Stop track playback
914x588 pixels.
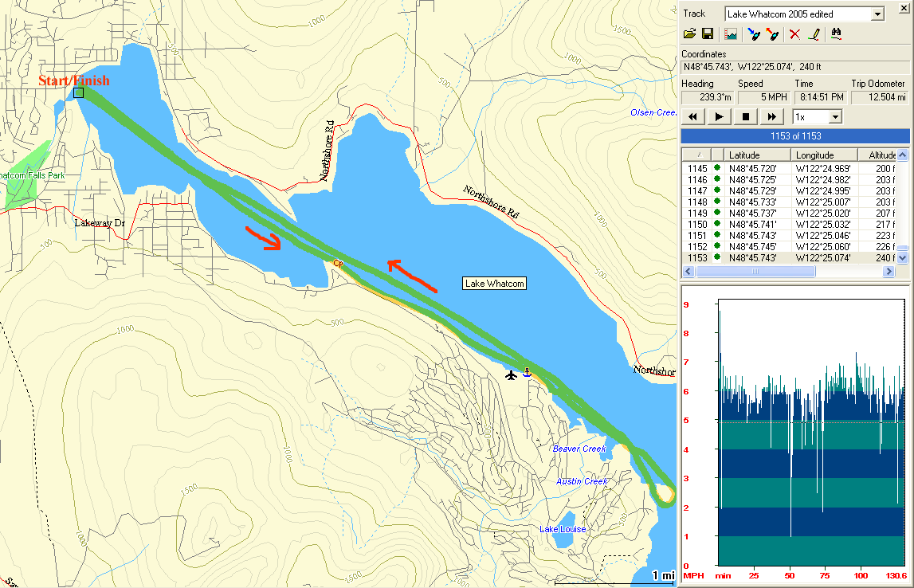746,117
